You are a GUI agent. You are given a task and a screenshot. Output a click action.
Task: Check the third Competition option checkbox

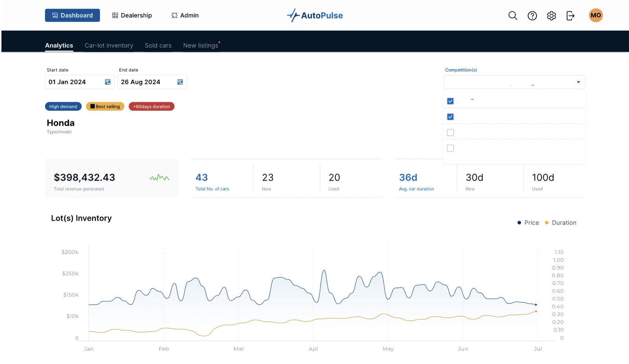tap(451, 132)
